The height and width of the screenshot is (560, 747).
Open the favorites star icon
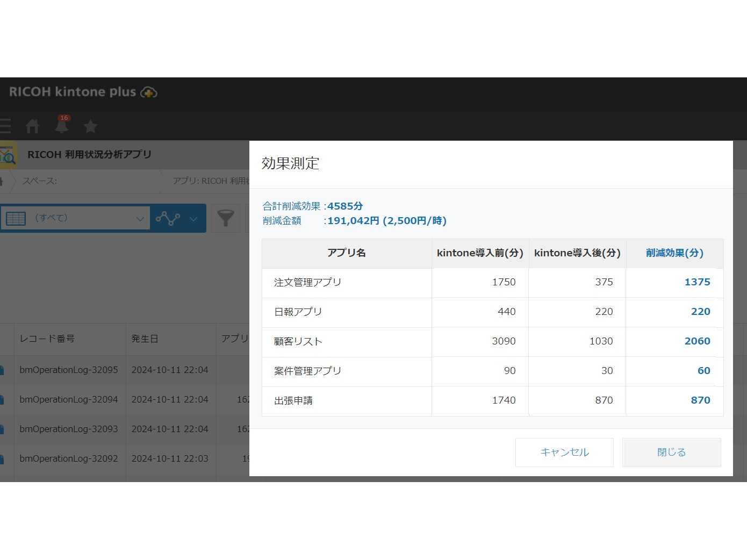tap(90, 126)
